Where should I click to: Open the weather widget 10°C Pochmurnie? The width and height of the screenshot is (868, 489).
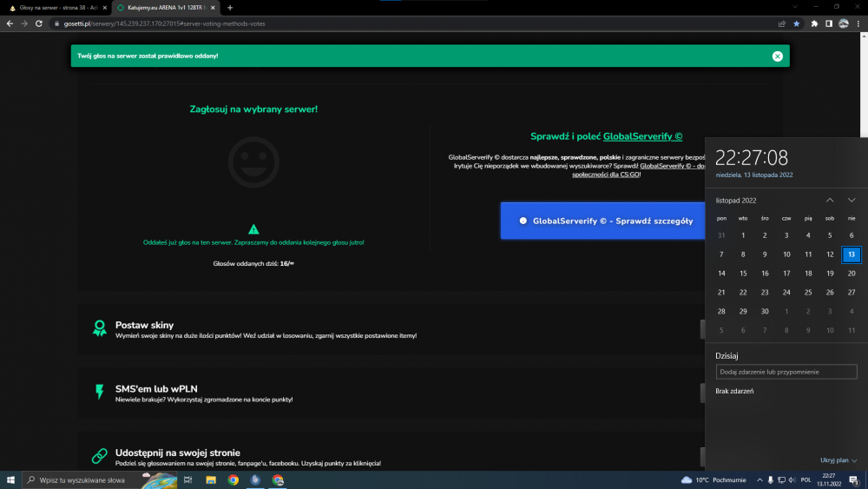click(713, 479)
